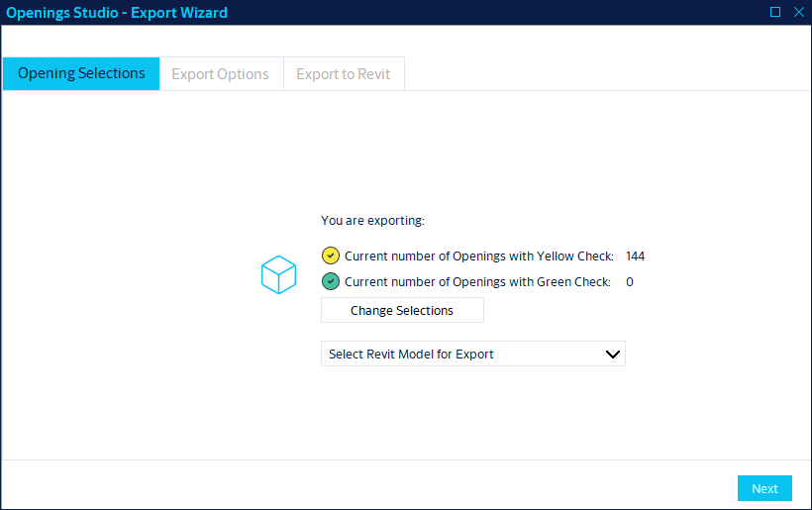Click "Current number of Openings with Green Check:" text

(x=477, y=282)
